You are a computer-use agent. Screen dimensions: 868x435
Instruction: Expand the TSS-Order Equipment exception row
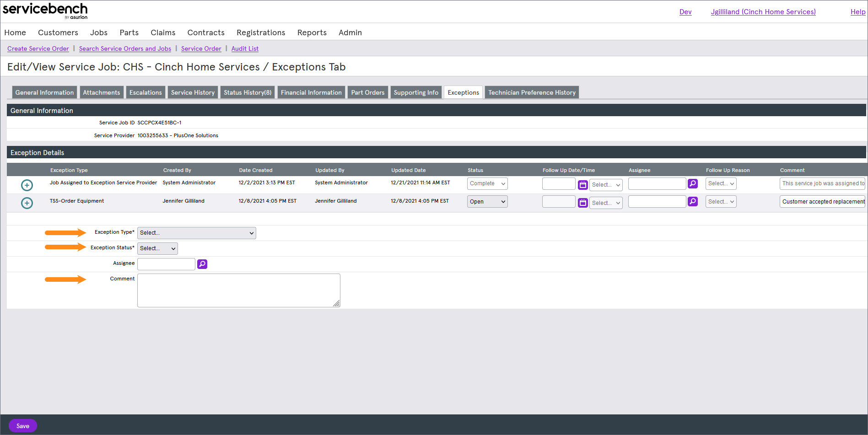pos(27,203)
